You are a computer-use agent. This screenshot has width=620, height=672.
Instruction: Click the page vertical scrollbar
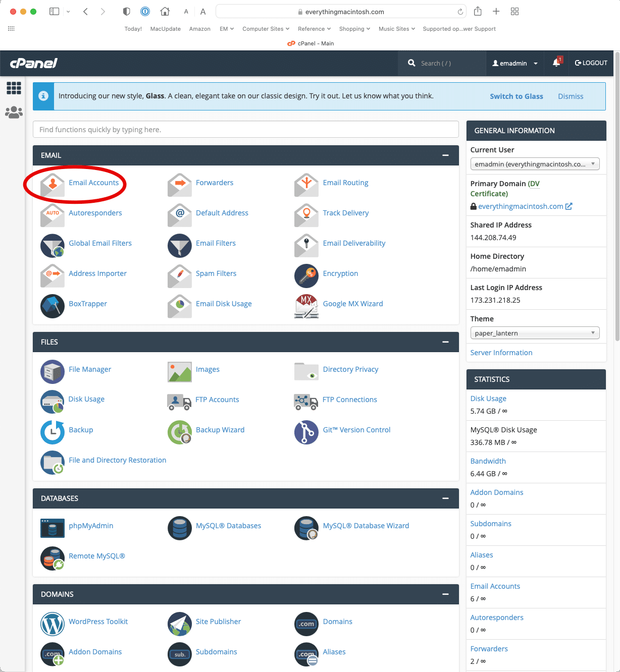click(617, 197)
